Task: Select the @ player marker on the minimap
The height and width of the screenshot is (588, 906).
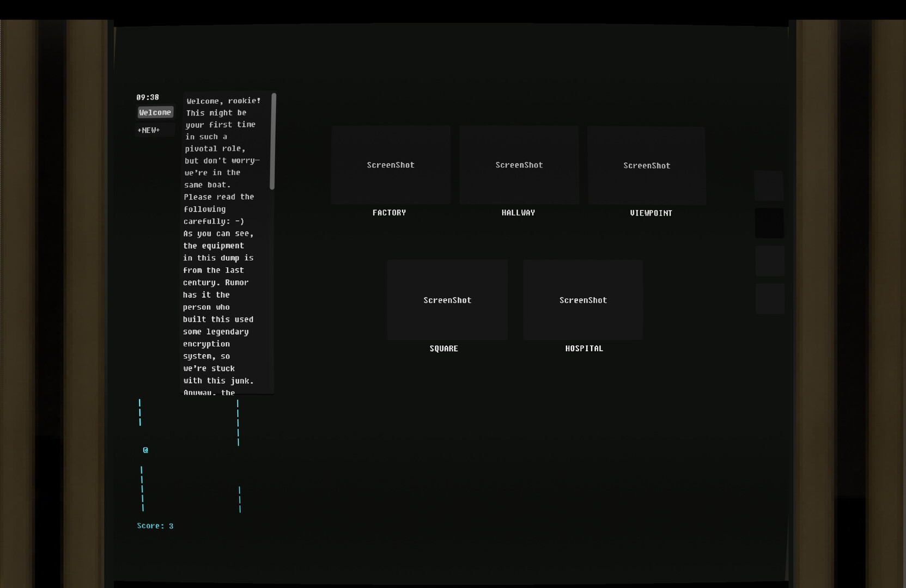Action: pyautogui.click(x=145, y=450)
